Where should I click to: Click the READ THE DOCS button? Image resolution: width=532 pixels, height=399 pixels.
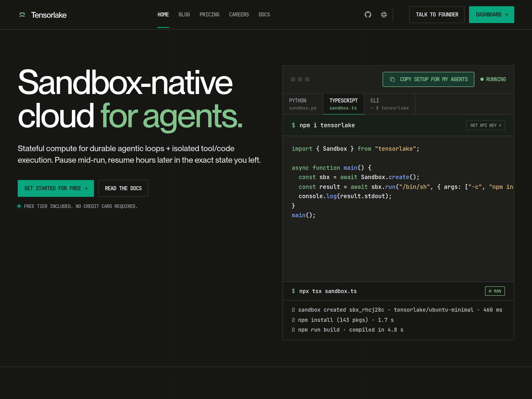(x=123, y=188)
